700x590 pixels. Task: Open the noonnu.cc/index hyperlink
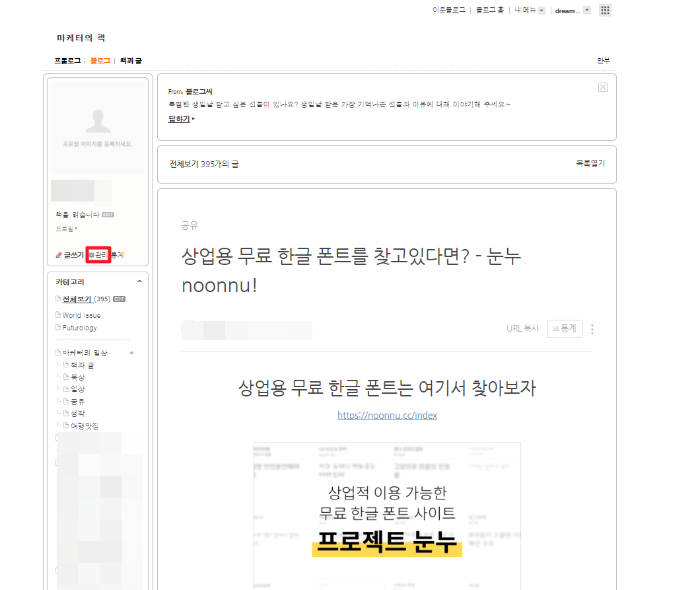(387, 416)
